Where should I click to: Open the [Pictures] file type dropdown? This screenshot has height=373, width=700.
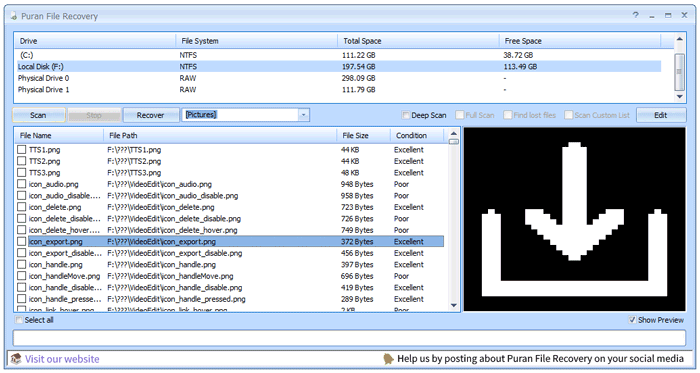pos(303,115)
